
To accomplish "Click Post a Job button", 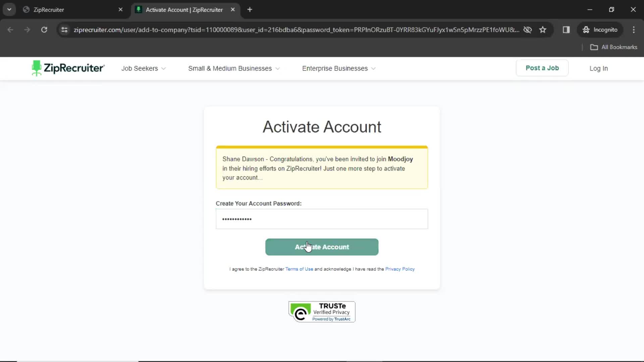I will click(x=542, y=68).
